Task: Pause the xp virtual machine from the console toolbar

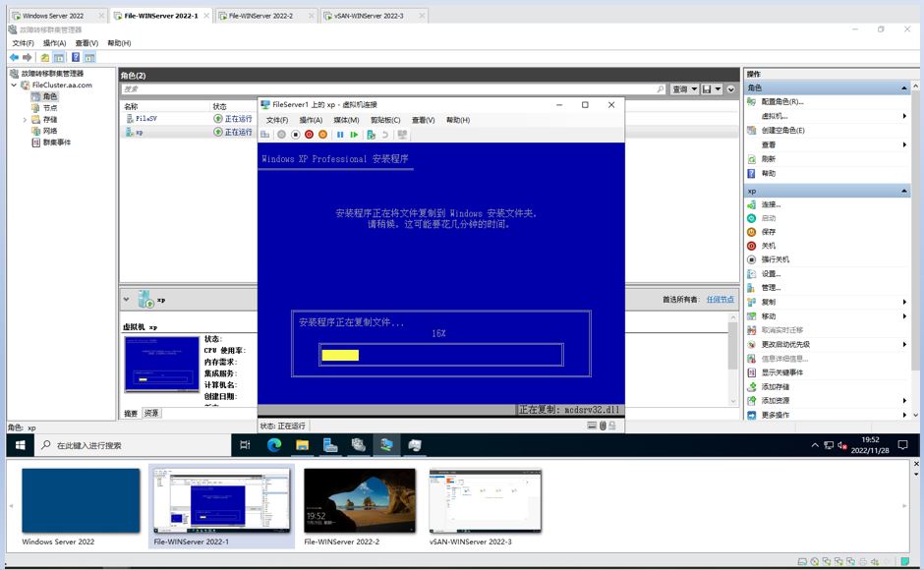Action: click(x=341, y=135)
